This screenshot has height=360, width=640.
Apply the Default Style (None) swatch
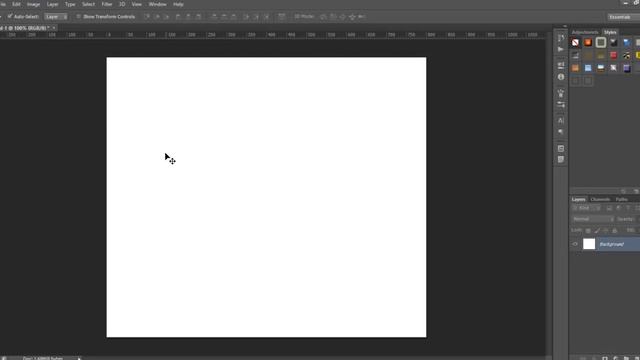click(575, 42)
